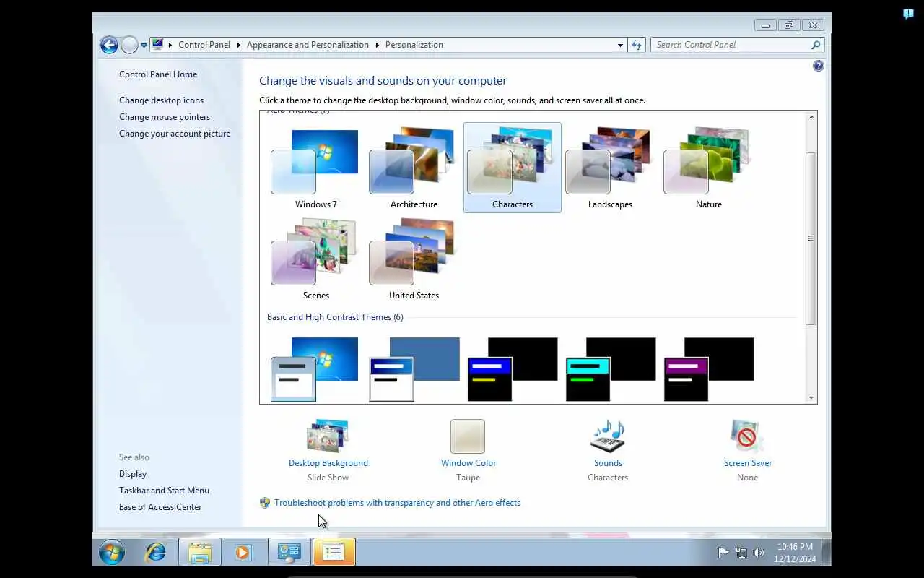This screenshot has width=924, height=578.
Task: Click the magnifier search icon
Action: point(816,45)
